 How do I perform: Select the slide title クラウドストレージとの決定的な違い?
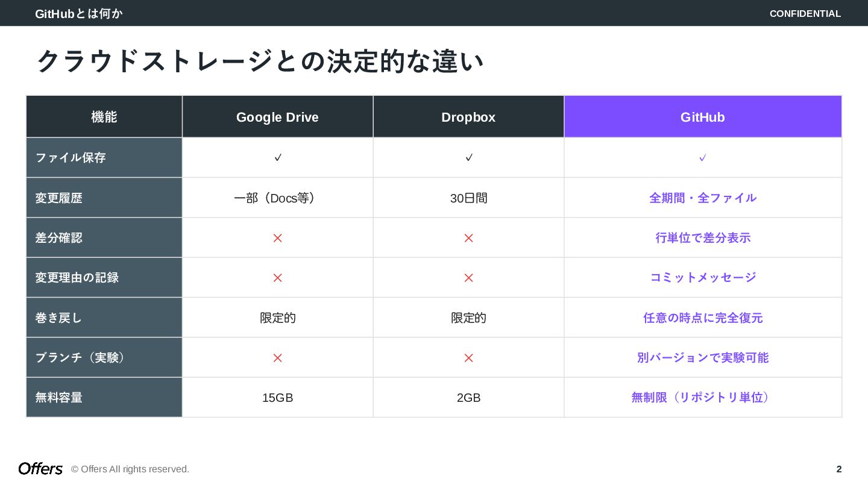click(x=260, y=61)
